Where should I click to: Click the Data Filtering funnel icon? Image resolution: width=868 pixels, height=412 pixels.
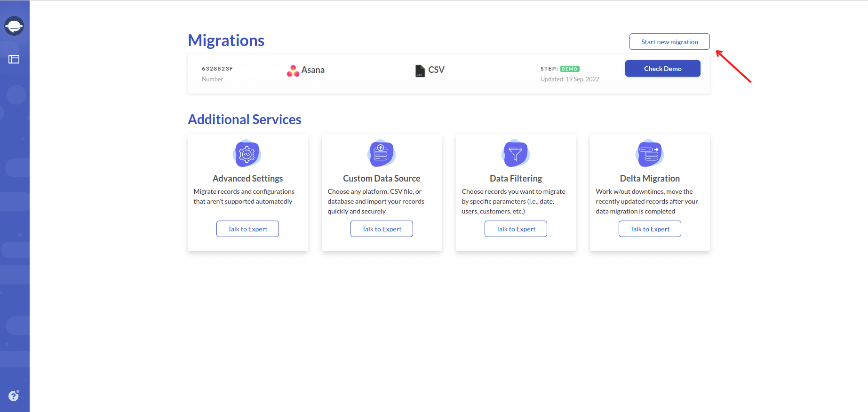516,153
